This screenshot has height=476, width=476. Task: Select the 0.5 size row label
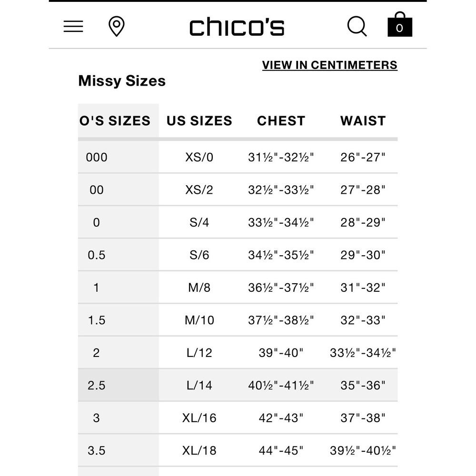(97, 255)
